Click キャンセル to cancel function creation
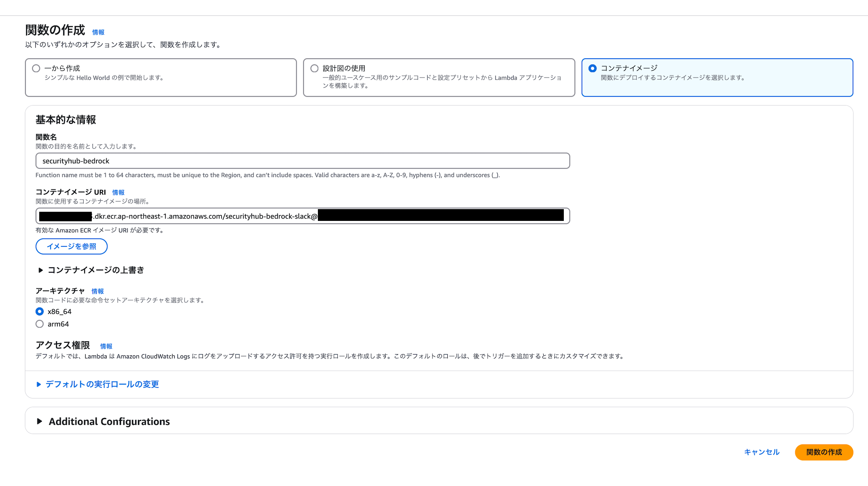This screenshot has height=486, width=868. click(x=761, y=452)
